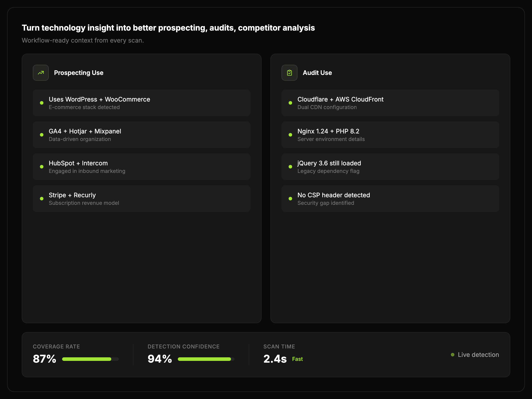
Task: Select the Nginx 1.24 + PHP 8.2 row
Action: click(x=390, y=135)
